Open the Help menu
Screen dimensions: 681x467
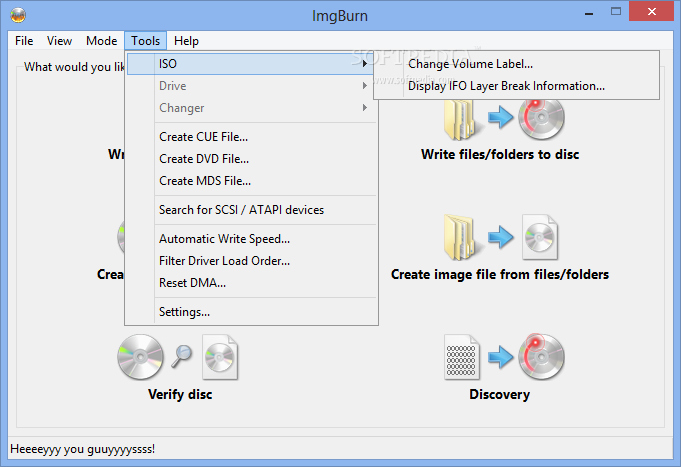(186, 41)
